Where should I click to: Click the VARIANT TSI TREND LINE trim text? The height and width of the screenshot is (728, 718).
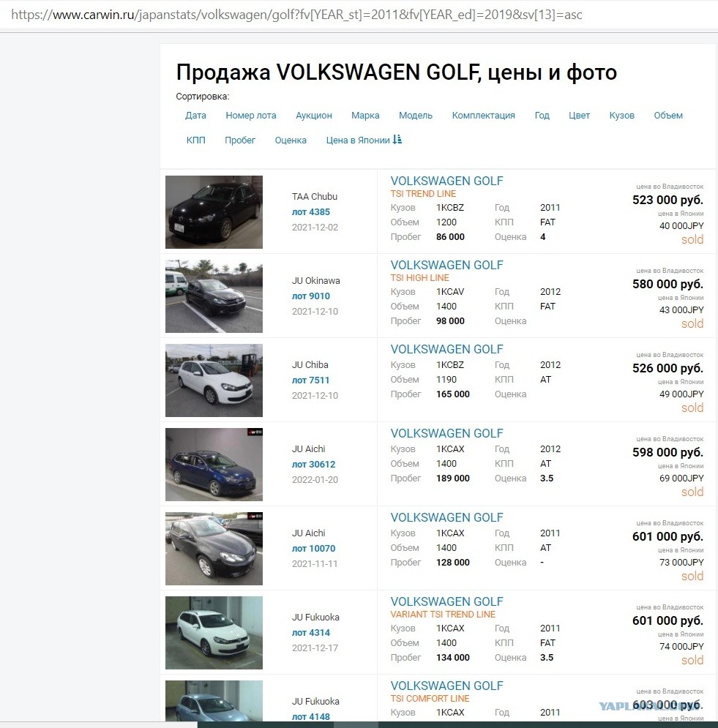[x=443, y=615]
